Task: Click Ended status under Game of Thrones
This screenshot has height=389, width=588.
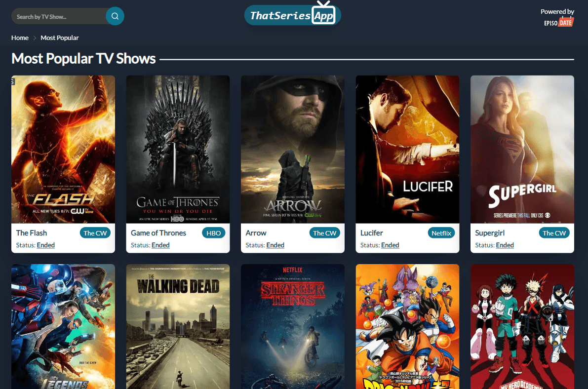Action: (160, 245)
